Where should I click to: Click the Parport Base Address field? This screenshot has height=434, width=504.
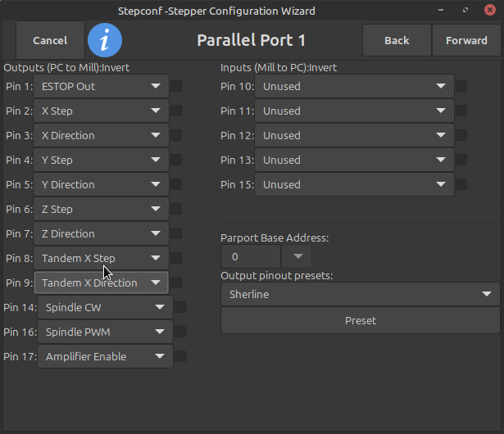pos(250,257)
